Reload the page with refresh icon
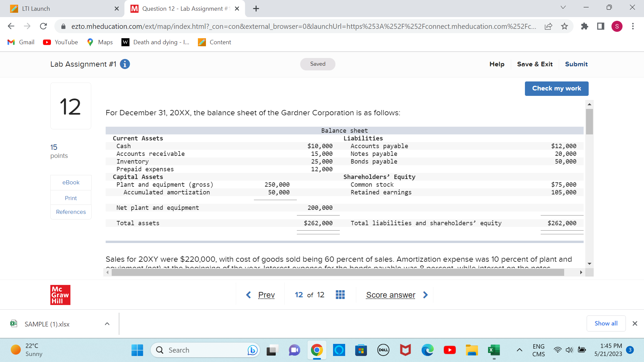The image size is (644, 362). (x=43, y=26)
